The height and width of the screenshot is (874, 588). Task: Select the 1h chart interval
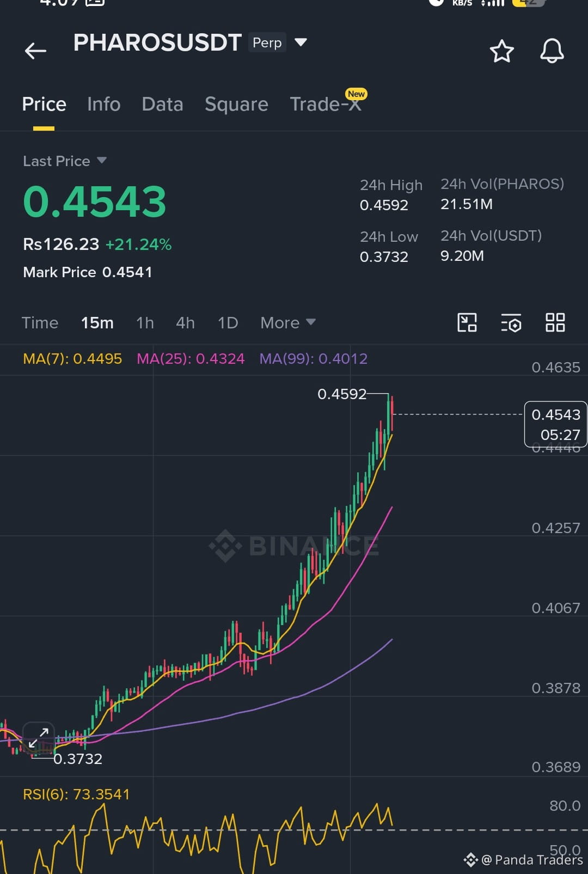pos(145,323)
